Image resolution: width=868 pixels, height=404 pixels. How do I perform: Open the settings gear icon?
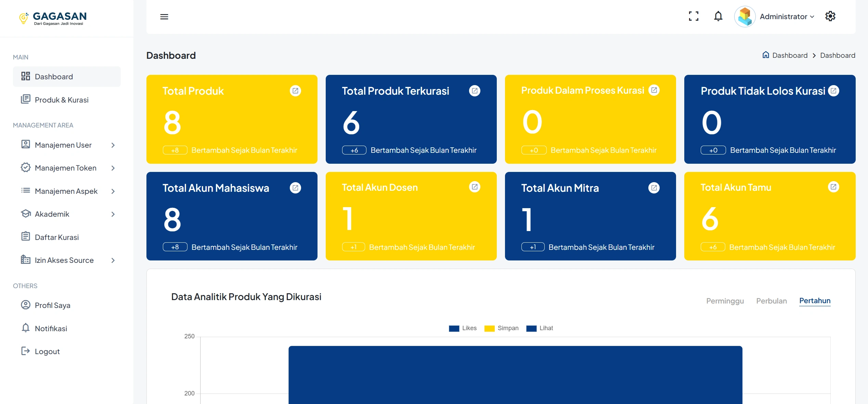(x=830, y=16)
